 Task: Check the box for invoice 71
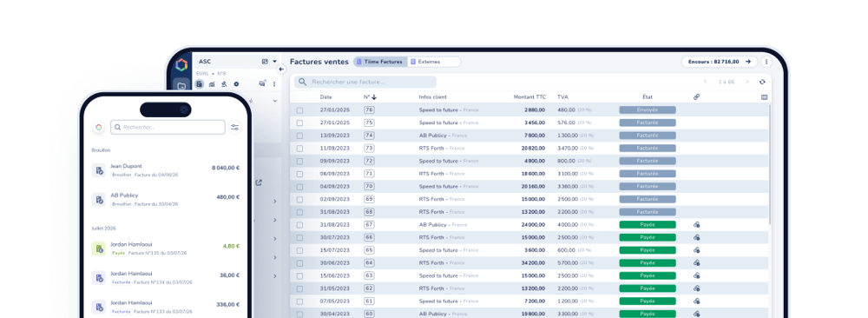pos(299,174)
